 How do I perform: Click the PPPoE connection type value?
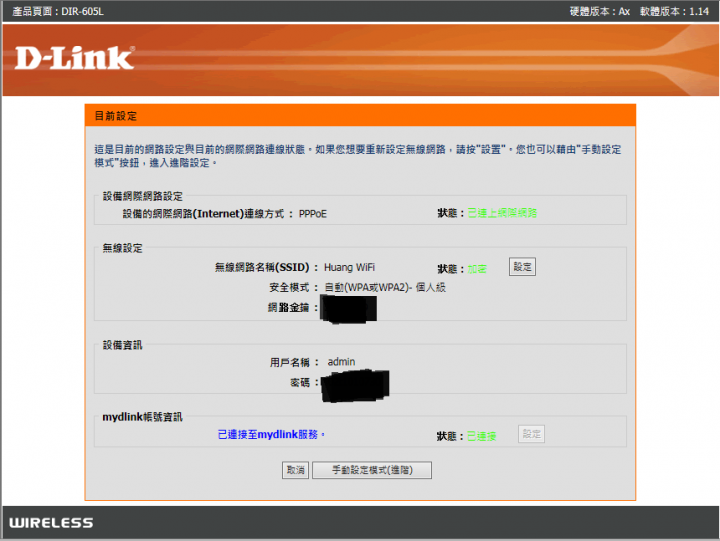313,214
